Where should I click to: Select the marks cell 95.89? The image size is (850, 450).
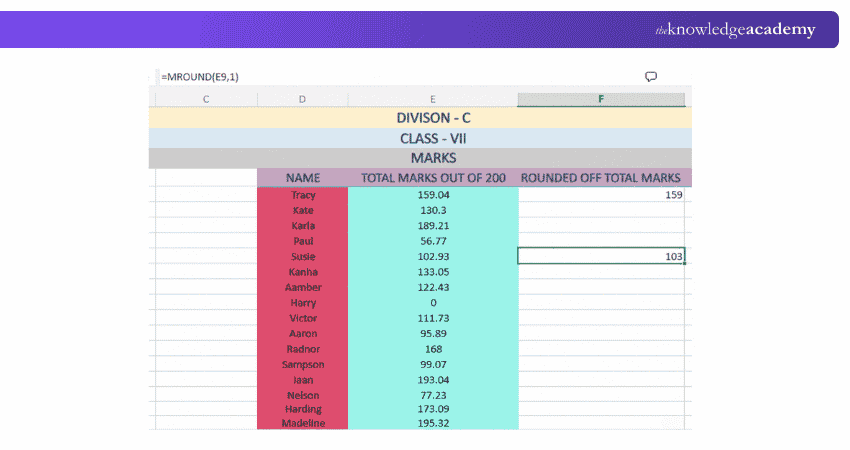click(433, 333)
